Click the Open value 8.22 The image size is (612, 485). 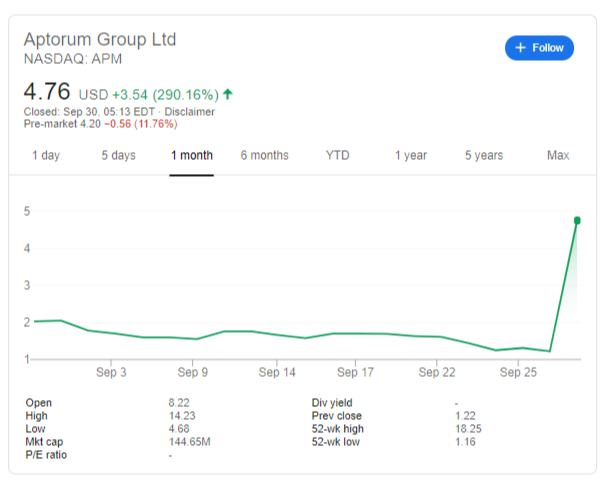(179, 403)
